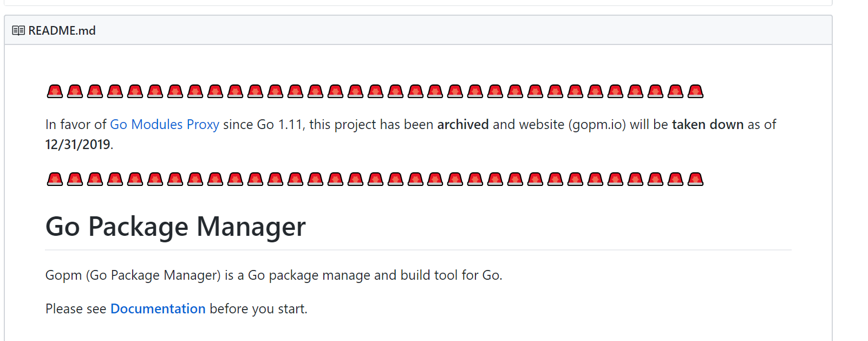
Task: Click the 'before you start' text
Action: coord(258,309)
